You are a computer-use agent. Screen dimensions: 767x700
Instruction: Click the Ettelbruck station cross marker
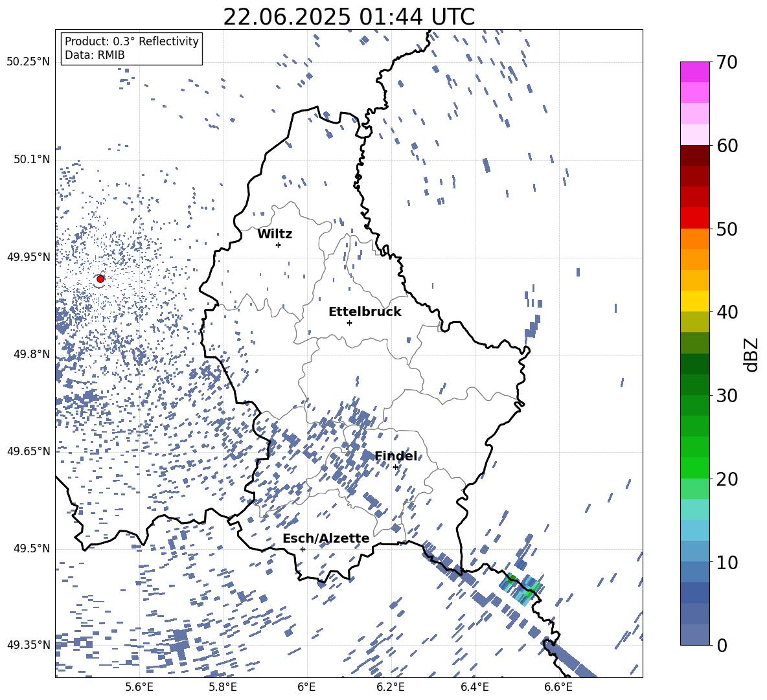349,322
